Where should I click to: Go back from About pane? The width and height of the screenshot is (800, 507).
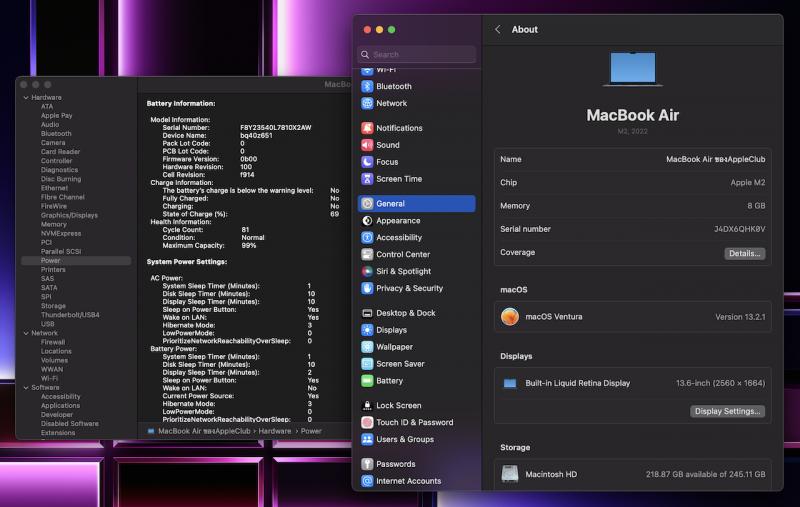tap(498, 30)
